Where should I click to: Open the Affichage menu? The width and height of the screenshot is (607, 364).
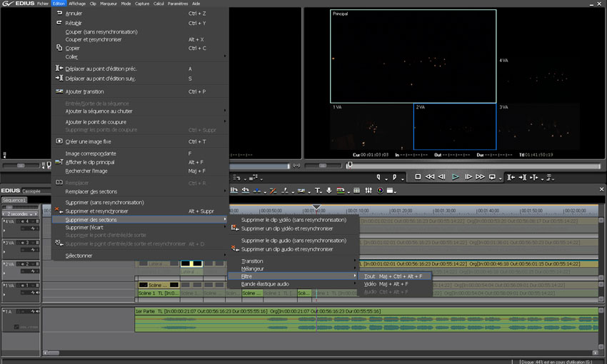76,4
